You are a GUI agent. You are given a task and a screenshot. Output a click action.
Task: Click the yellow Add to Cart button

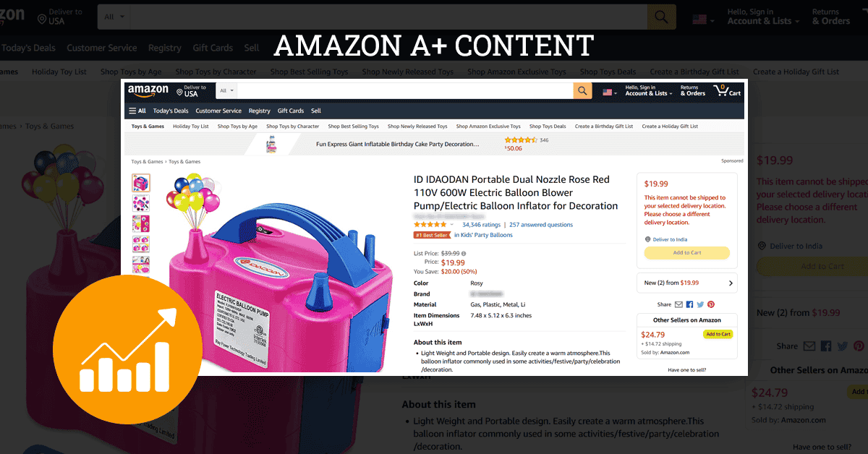point(687,253)
